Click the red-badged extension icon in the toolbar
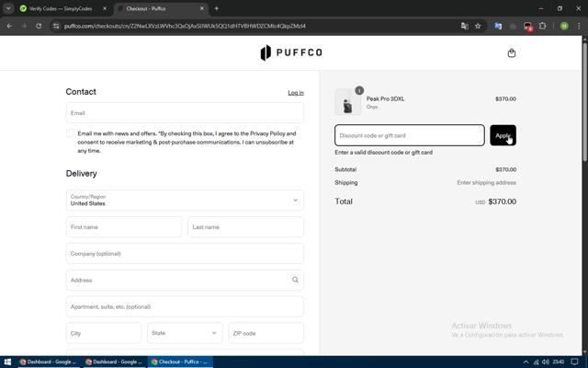Image resolution: width=588 pixels, height=368 pixels. coord(528,27)
